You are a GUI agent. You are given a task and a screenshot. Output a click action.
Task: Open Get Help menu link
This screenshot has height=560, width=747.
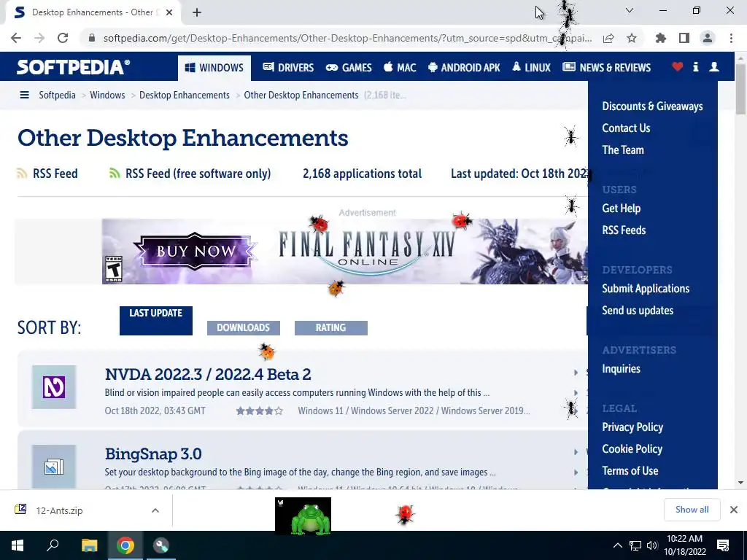pyautogui.click(x=622, y=208)
